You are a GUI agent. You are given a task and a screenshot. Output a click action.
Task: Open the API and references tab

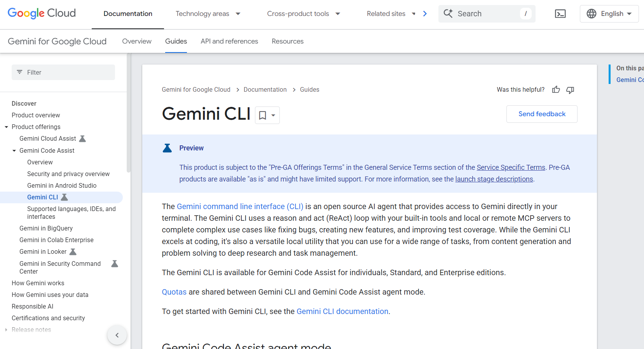tap(229, 41)
